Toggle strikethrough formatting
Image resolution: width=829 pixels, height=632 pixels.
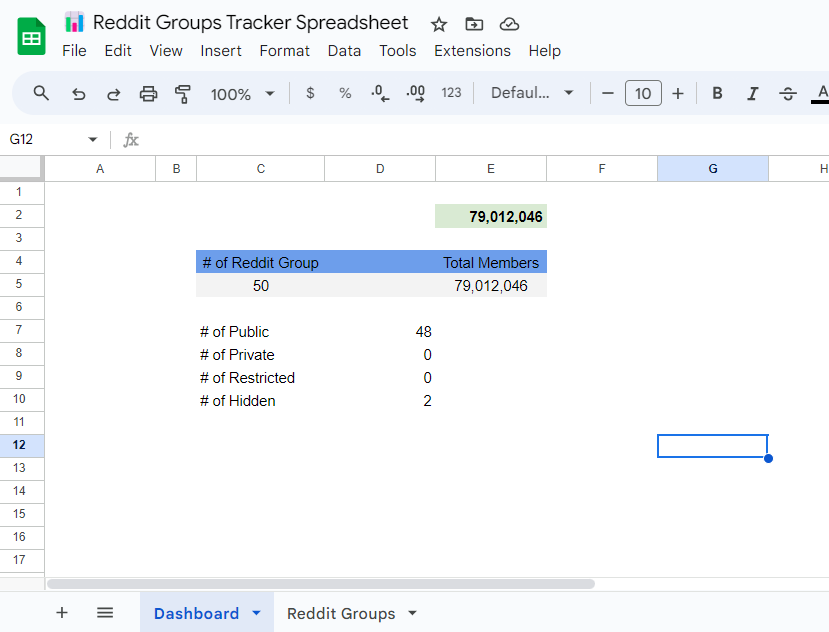[x=788, y=94]
